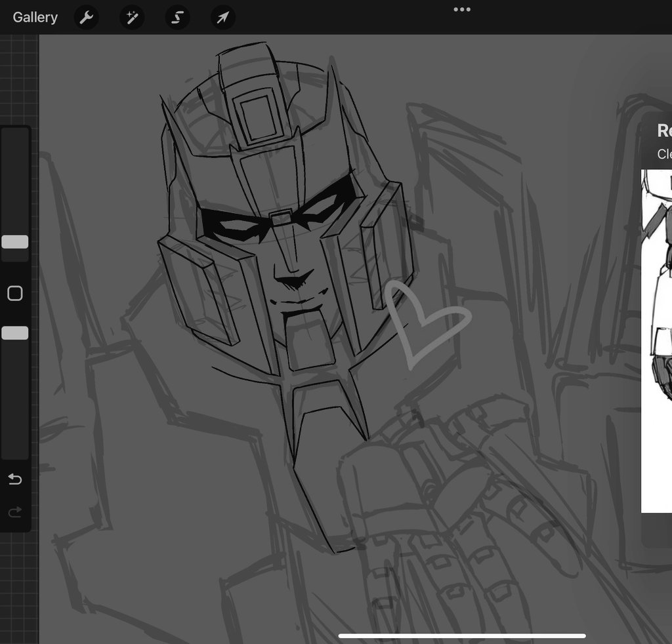Return to the Gallery

(x=35, y=17)
